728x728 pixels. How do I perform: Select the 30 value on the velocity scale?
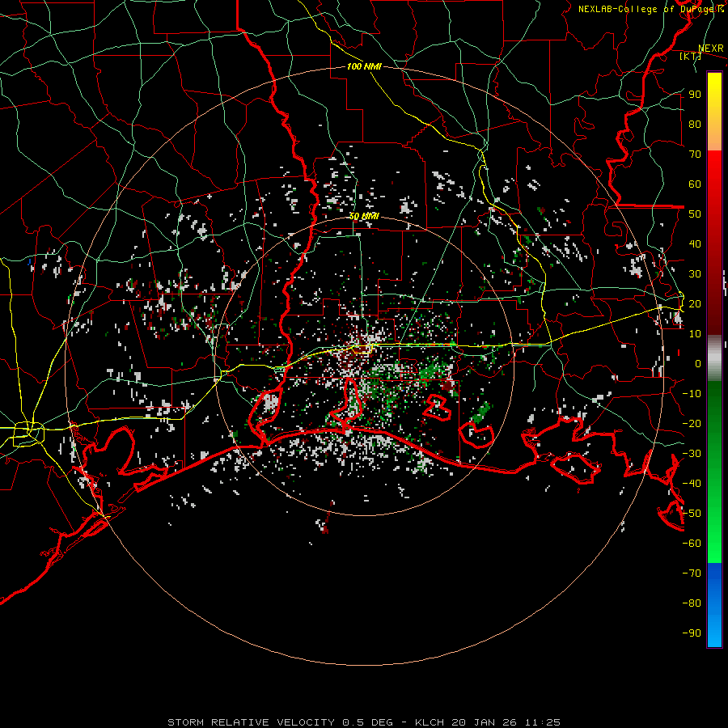click(x=695, y=274)
